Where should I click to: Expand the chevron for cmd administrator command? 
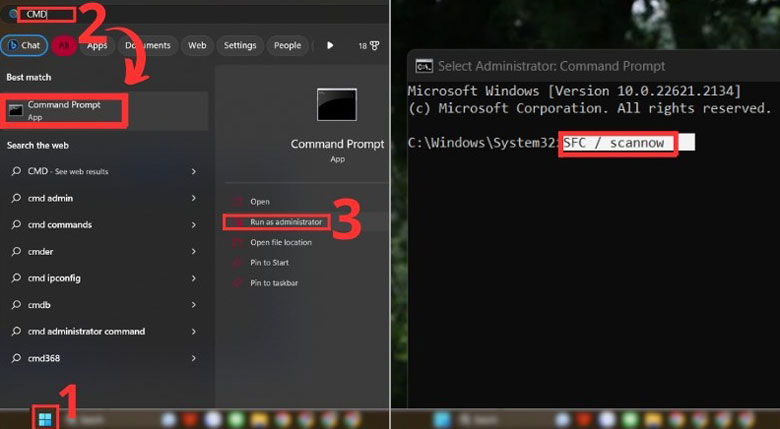click(x=194, y=331)
